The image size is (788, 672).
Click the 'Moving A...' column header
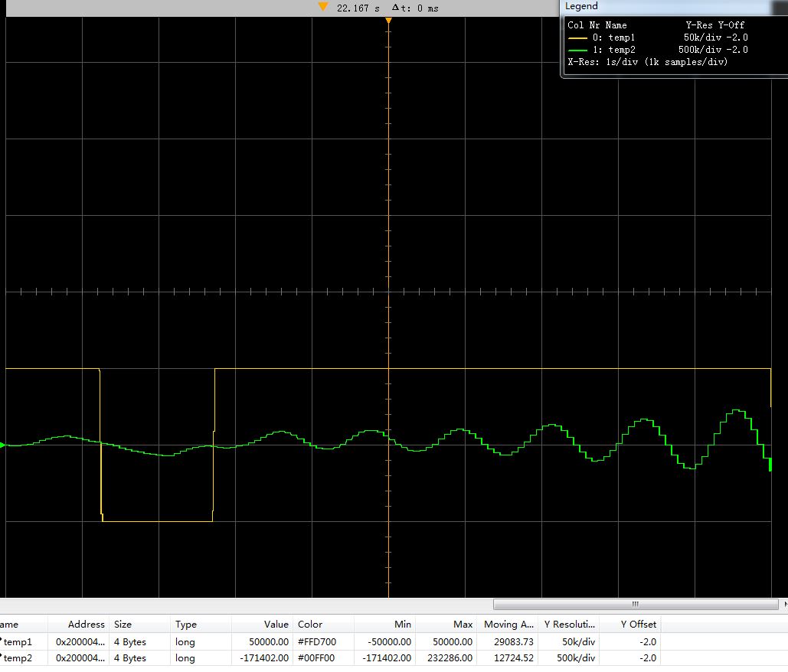[508, 625]
